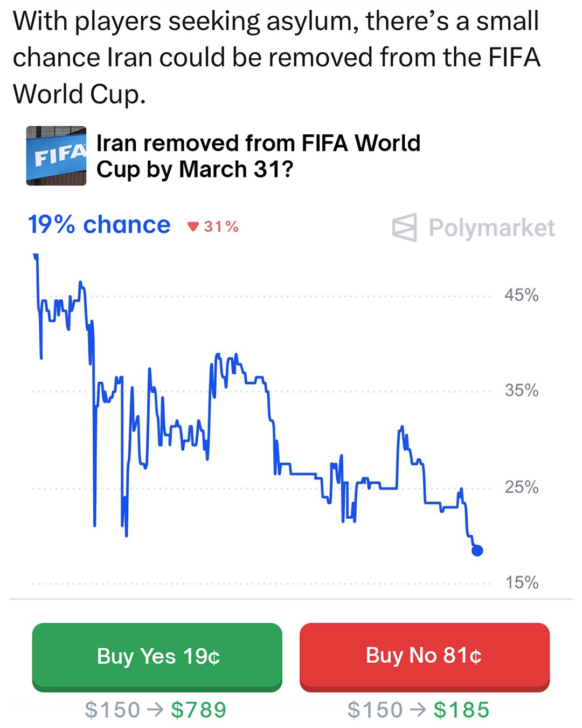
Task: Click the blue dot at chart line end
Action: point(477,551)
